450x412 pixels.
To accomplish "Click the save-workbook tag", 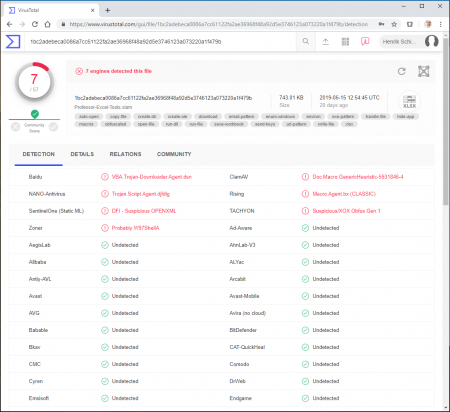I will pyautogui.click(x=229, y=124).
